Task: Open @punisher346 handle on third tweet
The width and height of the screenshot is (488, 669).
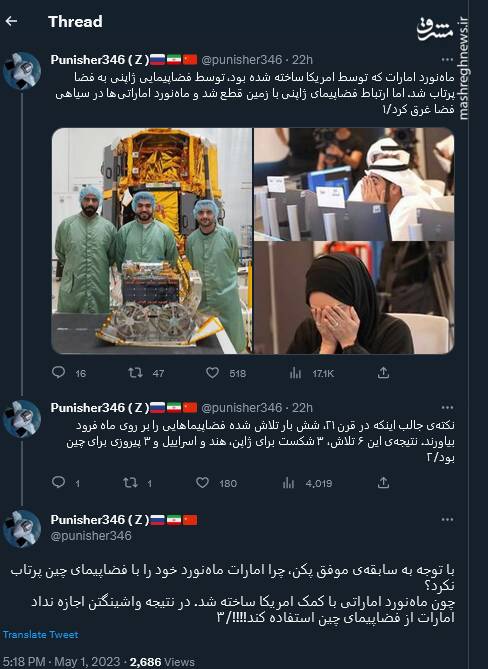Action: pos(91,536)
